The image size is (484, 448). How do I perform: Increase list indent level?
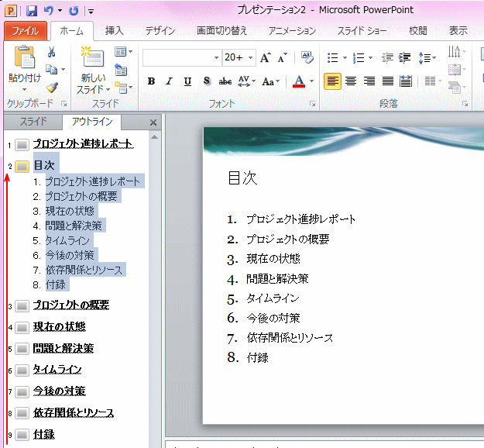pyautogui.click(x=404, y=57)
